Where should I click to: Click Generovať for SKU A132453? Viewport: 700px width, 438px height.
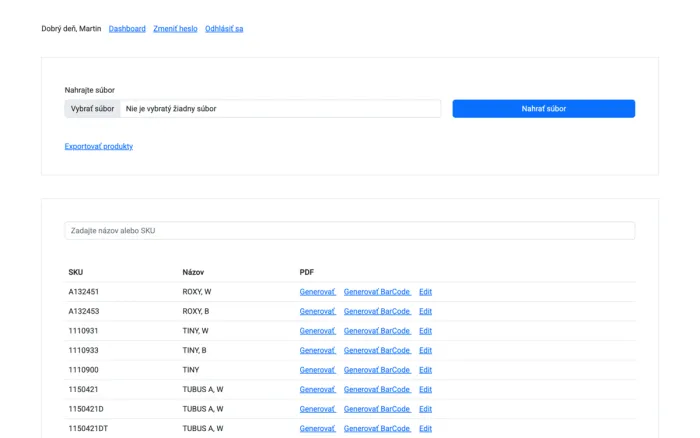coord(317,311)
